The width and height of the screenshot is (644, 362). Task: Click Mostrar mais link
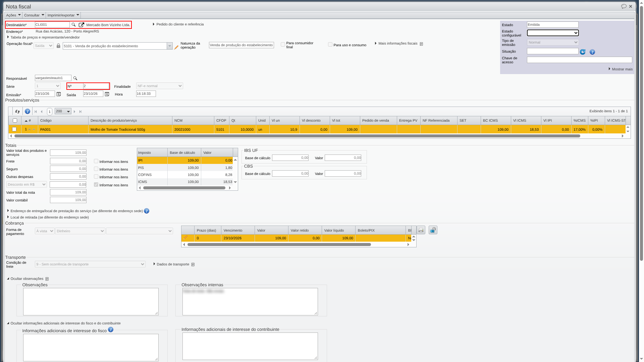coord(621,69)
